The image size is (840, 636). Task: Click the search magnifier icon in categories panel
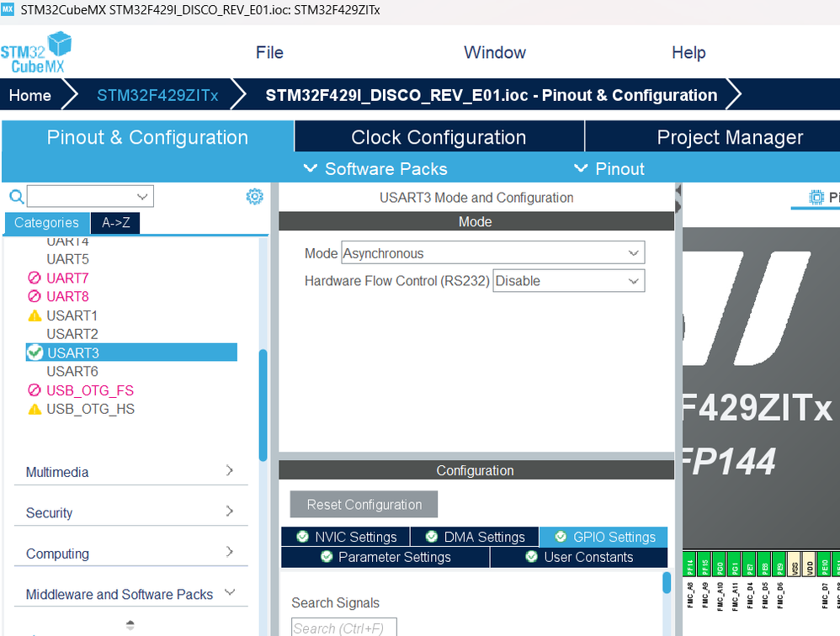click(17, 197)
